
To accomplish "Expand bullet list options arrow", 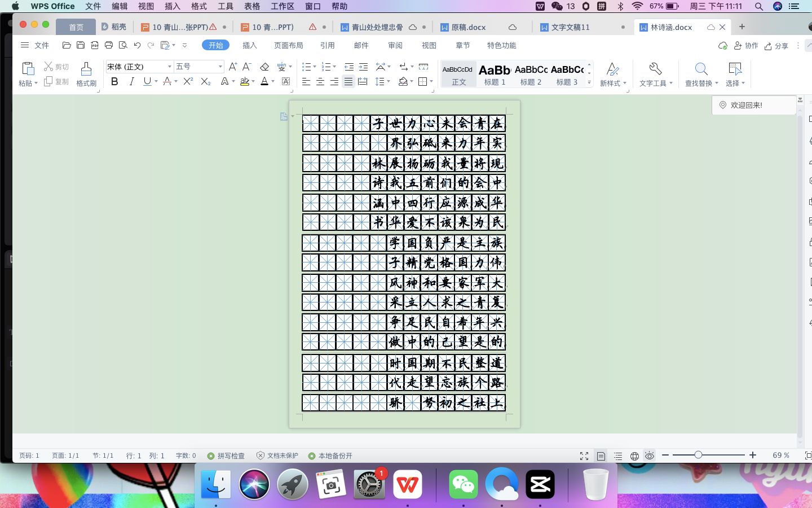I will tap(315, 67).
